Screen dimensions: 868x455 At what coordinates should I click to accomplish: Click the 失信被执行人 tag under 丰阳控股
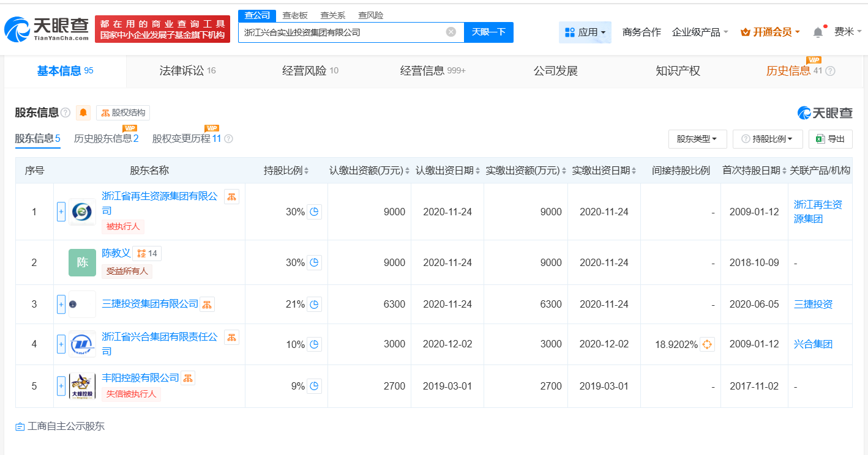pos(131,394)
